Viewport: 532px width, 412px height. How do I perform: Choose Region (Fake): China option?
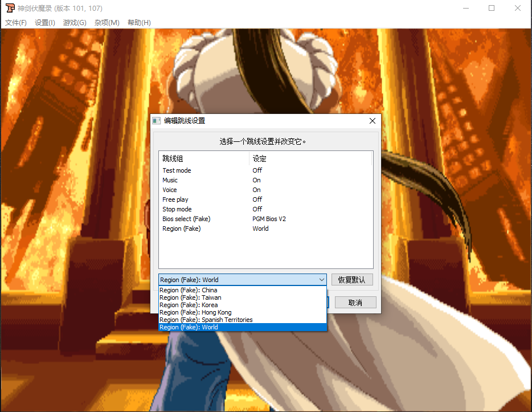243,290
